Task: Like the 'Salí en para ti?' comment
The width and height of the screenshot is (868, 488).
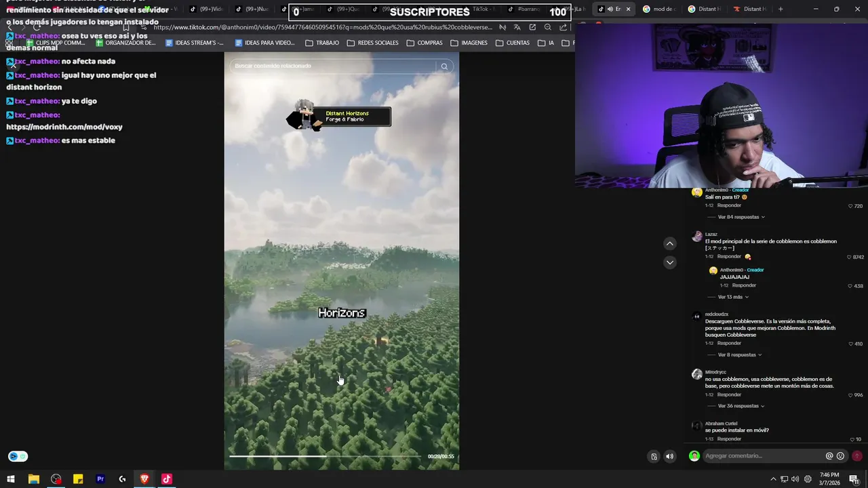Action: (850, 206)
